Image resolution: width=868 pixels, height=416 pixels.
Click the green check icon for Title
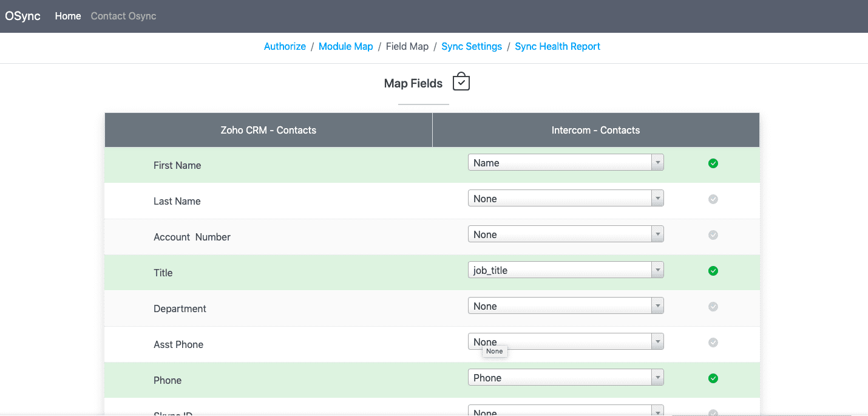[x=713, y=271]
